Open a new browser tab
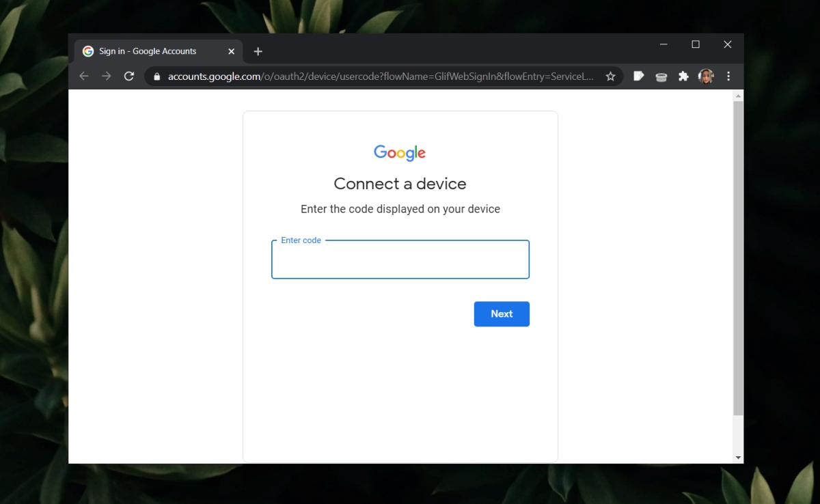The width and height of the screenshot is (820, 504). coord(258,51)
